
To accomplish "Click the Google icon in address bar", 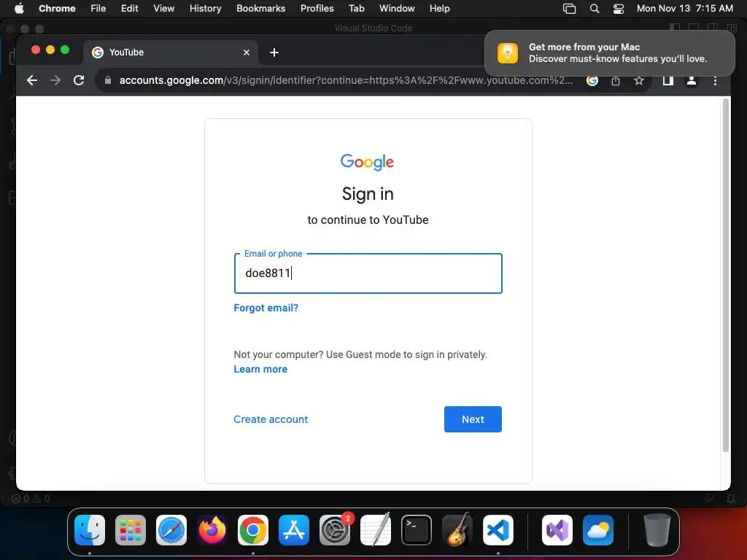I will [x=592, y=80].
